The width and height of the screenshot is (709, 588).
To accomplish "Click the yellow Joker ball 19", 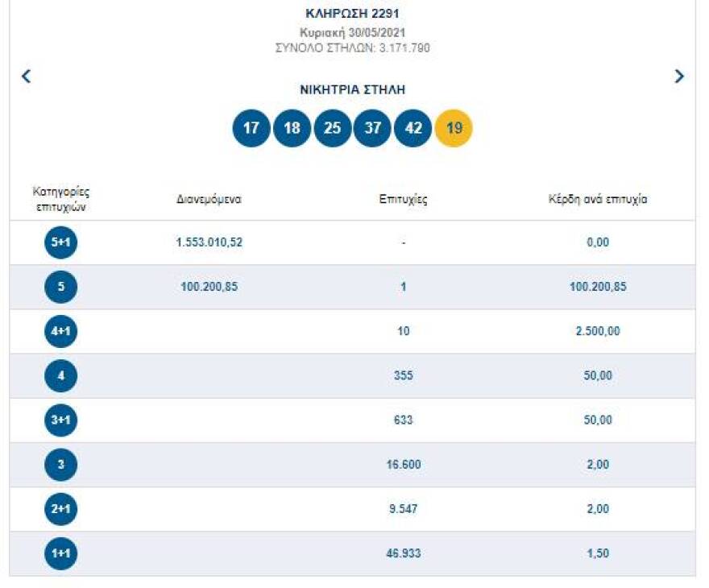I will tap(454, 128).
